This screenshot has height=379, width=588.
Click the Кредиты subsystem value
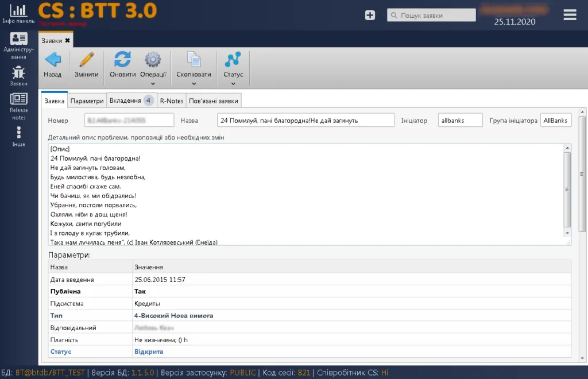147,303
